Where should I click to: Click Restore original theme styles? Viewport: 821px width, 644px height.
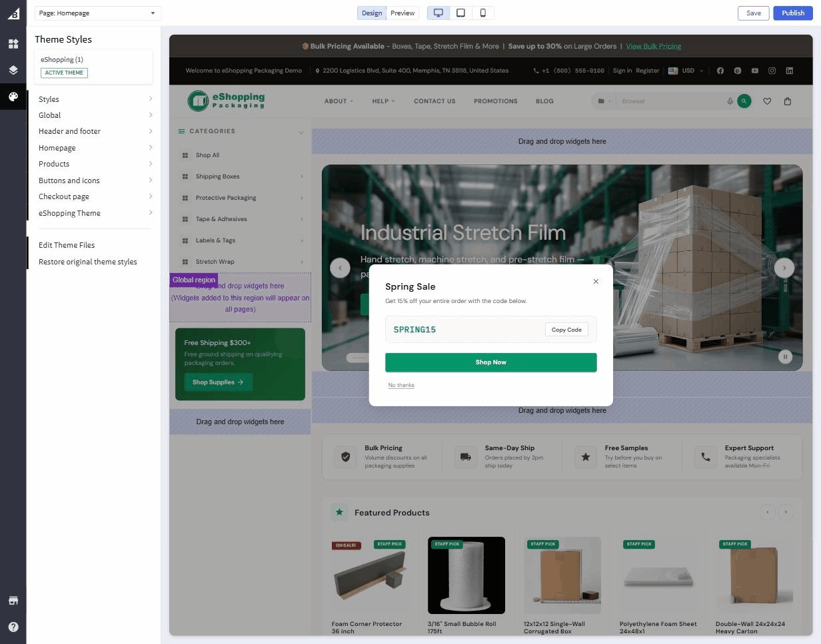point(88,262)
